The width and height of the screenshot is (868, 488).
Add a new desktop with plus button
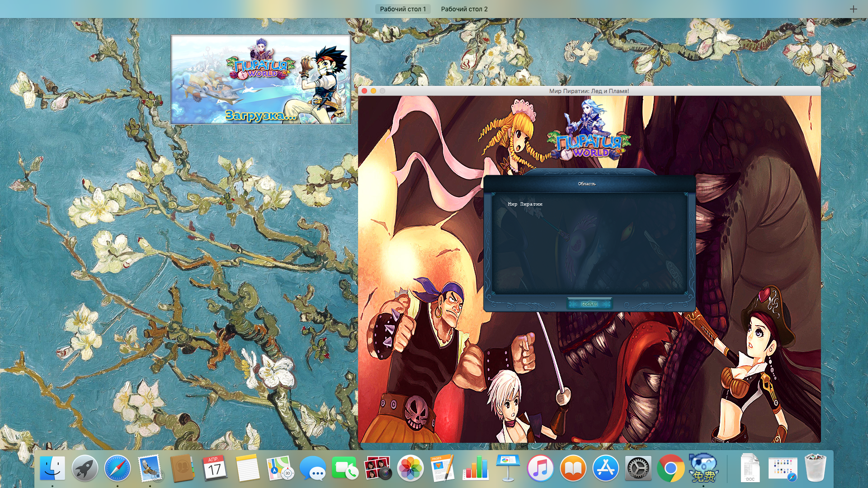pos(853,9)
